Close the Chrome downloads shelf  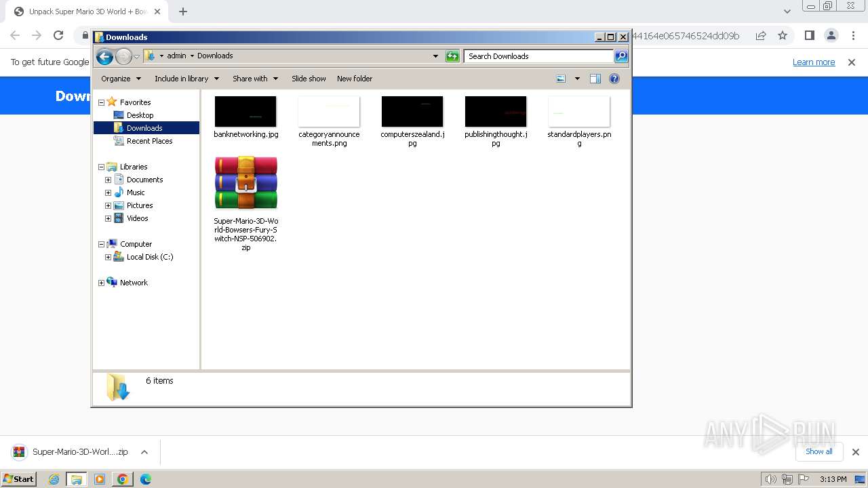point(855,452)
